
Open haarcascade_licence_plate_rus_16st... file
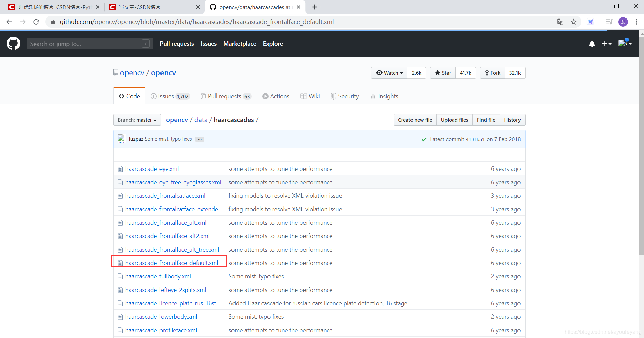tap(173, 303)
